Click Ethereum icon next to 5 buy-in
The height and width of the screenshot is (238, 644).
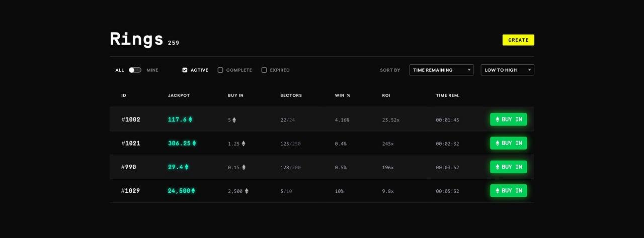(234, 120)
